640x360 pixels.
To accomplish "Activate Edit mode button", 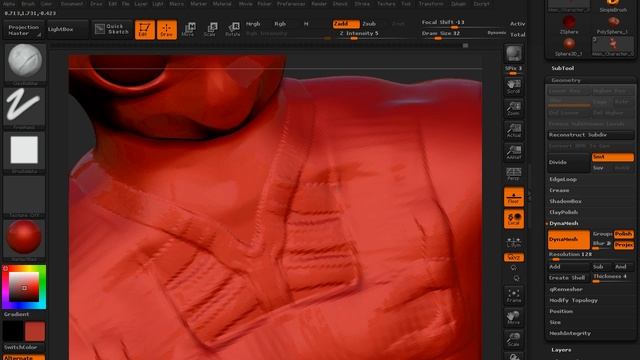I will (144, 30).
